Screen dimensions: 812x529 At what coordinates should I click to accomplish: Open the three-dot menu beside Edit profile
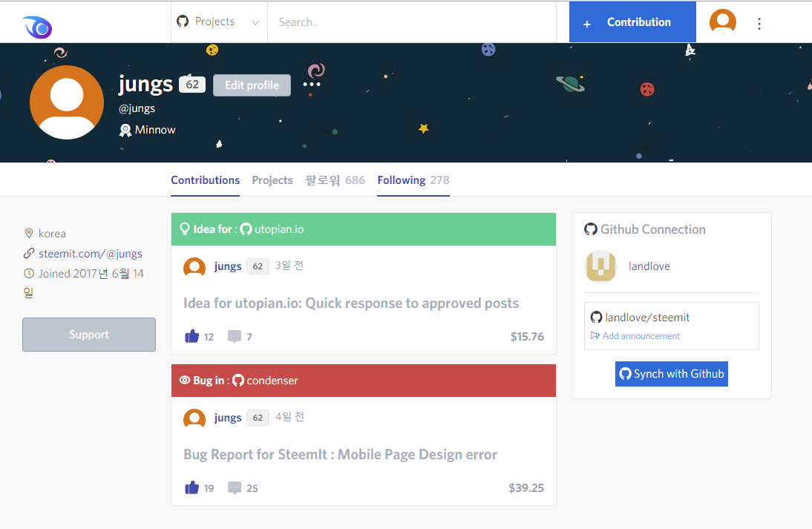[x=312, y=85]
